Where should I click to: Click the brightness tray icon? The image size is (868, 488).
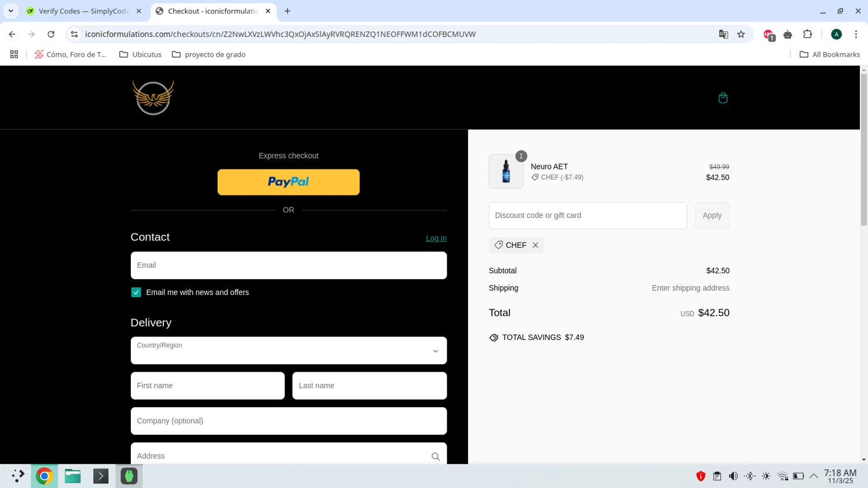point(766,476)
